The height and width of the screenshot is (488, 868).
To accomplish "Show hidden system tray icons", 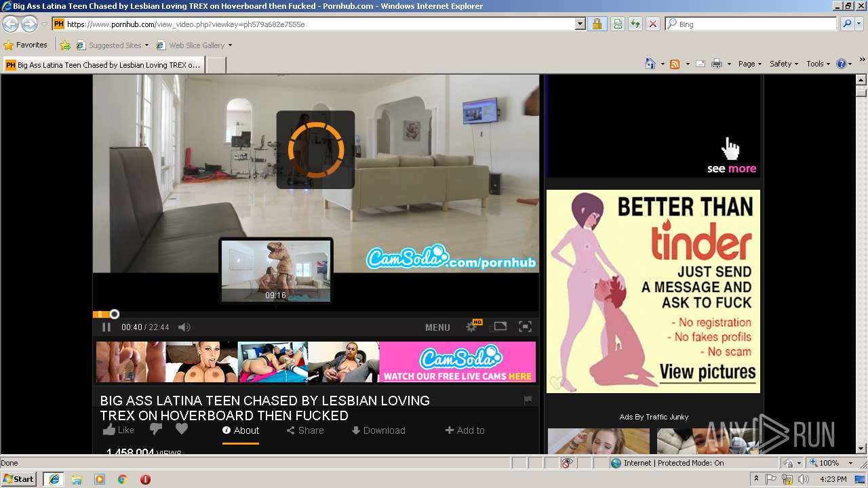I will tap(756, 479).
